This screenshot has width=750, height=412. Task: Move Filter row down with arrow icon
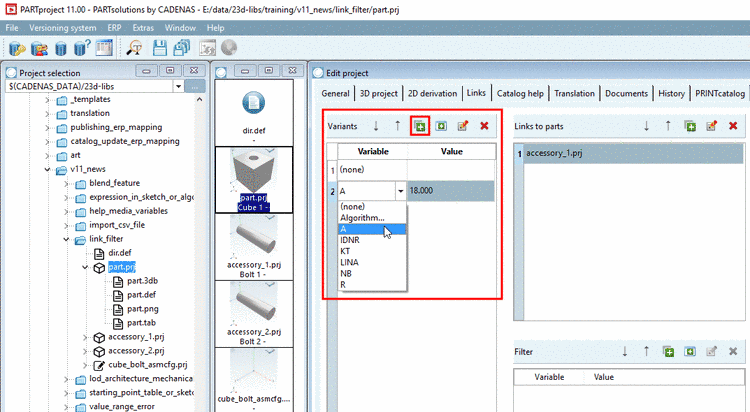pos(625,351)
